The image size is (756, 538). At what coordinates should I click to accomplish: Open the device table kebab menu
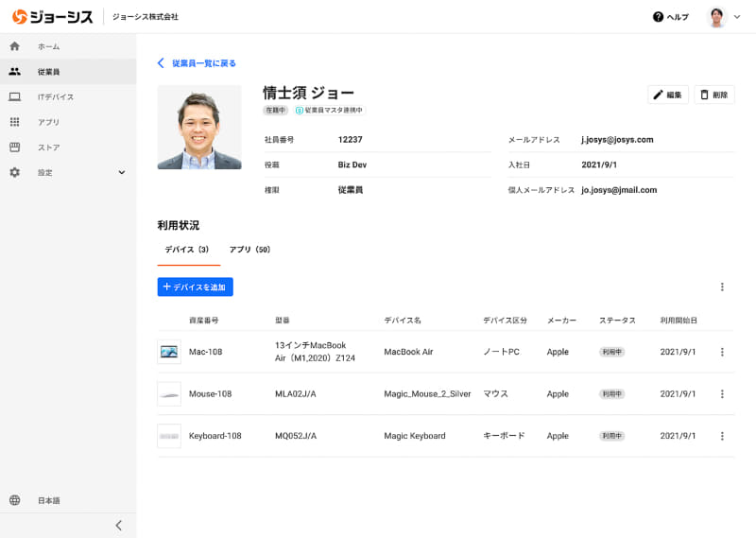tap(722, 286)
